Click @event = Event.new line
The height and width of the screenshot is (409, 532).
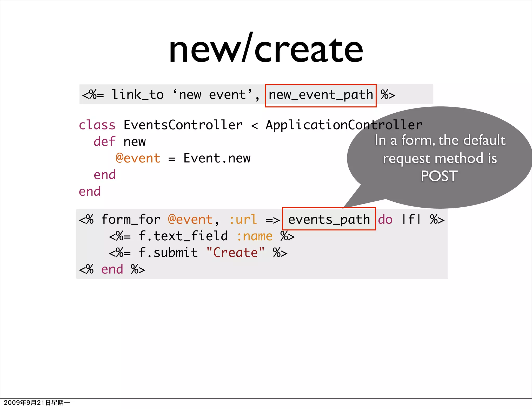point(183,158)
